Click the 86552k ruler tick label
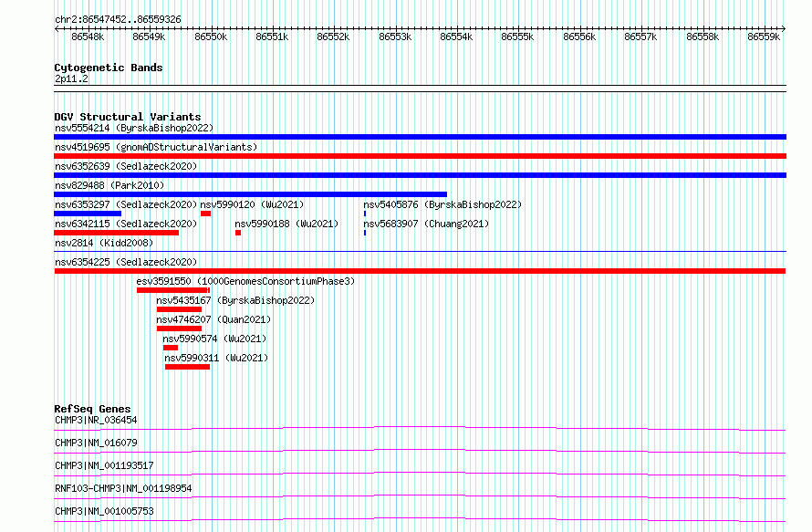The image size is (812, 532). pos(333,37)
